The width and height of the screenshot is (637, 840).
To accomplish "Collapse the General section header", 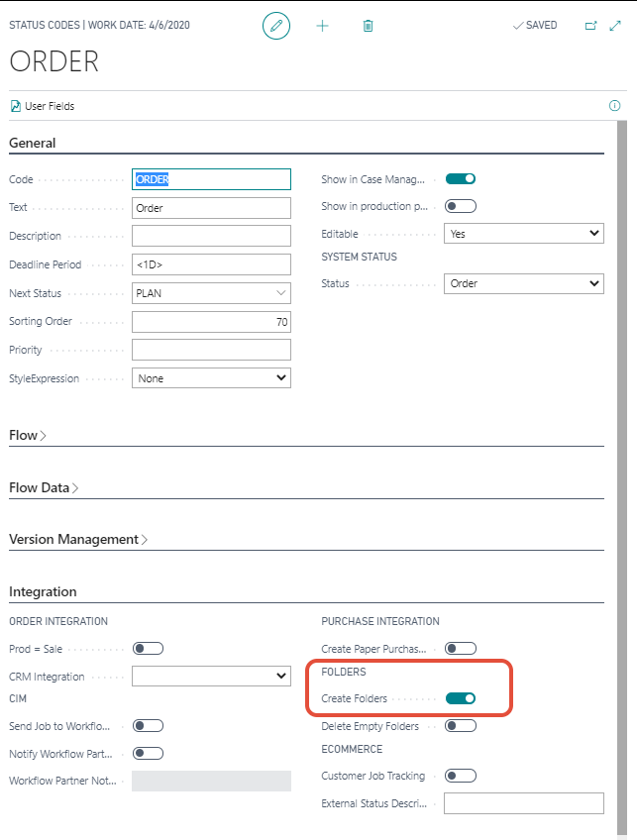I will [33, 143].
